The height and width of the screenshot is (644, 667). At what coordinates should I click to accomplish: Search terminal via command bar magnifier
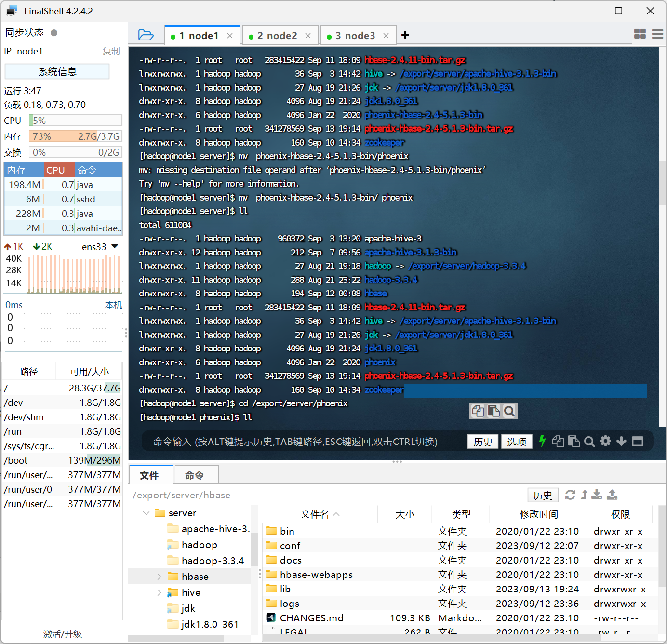[x=589, y=441]
